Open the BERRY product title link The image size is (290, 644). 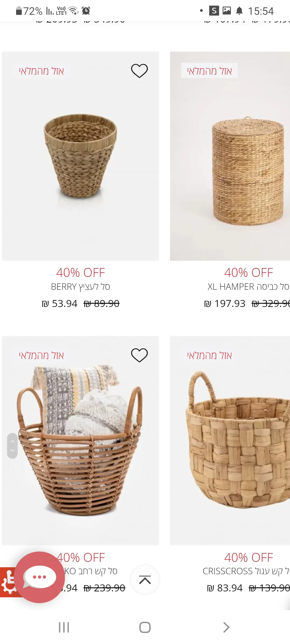(81, 287)
